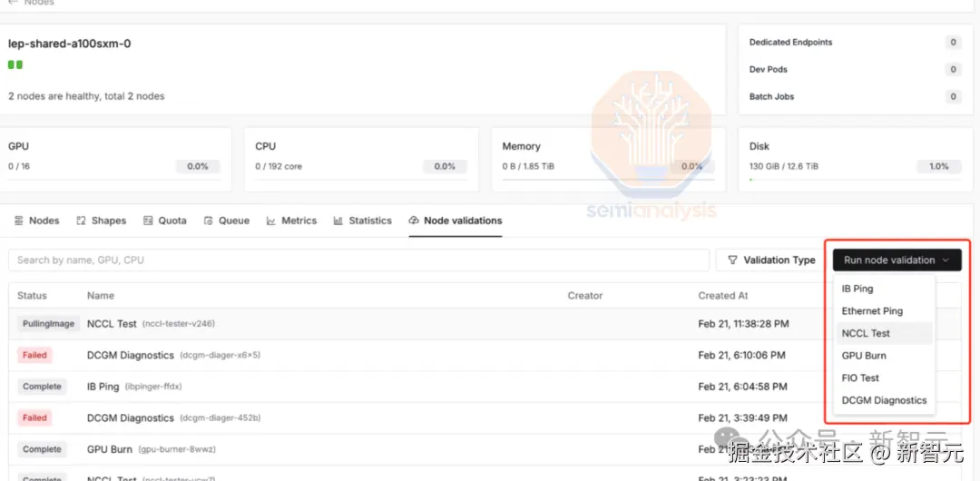Select NCCL Test in the dropdown menu
The image size is (980, 481).
coord(884,333)
